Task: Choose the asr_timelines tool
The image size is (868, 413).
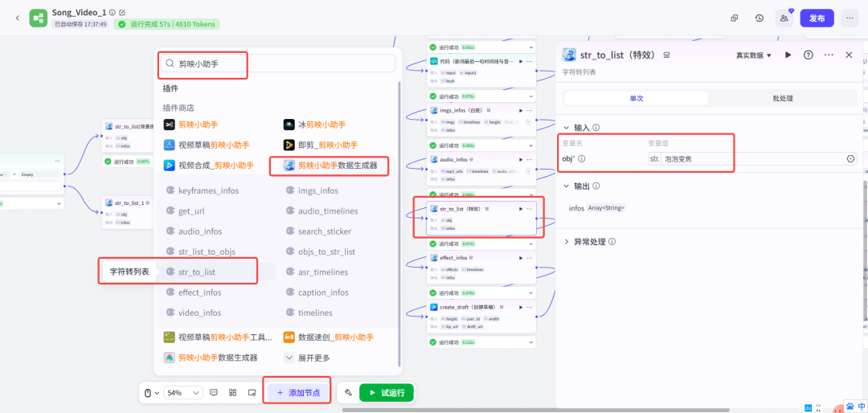Action: 317,272
